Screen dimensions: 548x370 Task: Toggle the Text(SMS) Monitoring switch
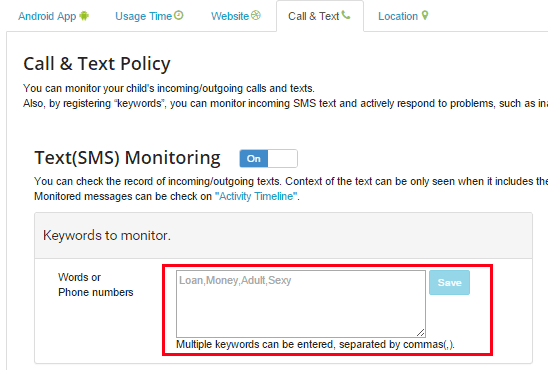point(268,159)
